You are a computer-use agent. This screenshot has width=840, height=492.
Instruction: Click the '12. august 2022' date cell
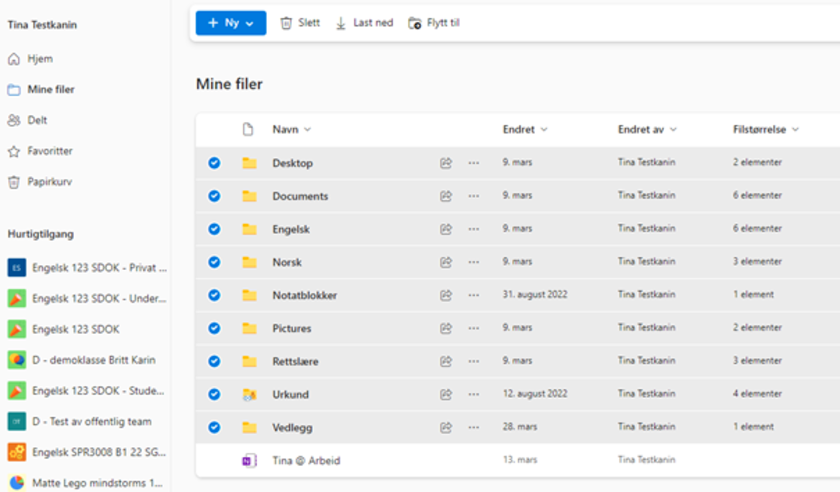pyautogui.click(x=535, y=393)
